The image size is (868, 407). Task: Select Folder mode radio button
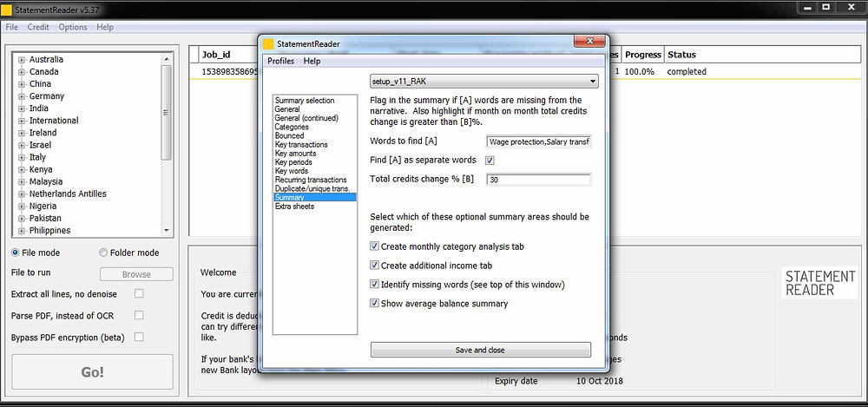[103, 253]
